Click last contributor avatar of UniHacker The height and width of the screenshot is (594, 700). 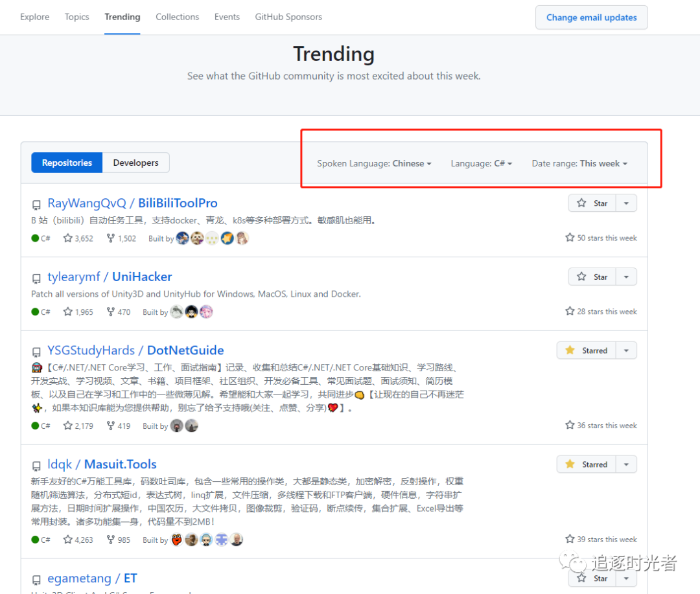pos(206,312)
